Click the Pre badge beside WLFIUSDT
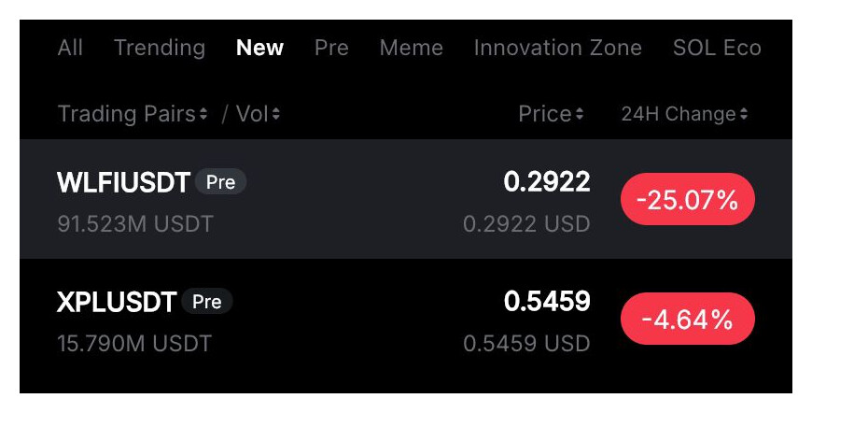This screenshot has width=868, height=441. click(x=220, y=182)
